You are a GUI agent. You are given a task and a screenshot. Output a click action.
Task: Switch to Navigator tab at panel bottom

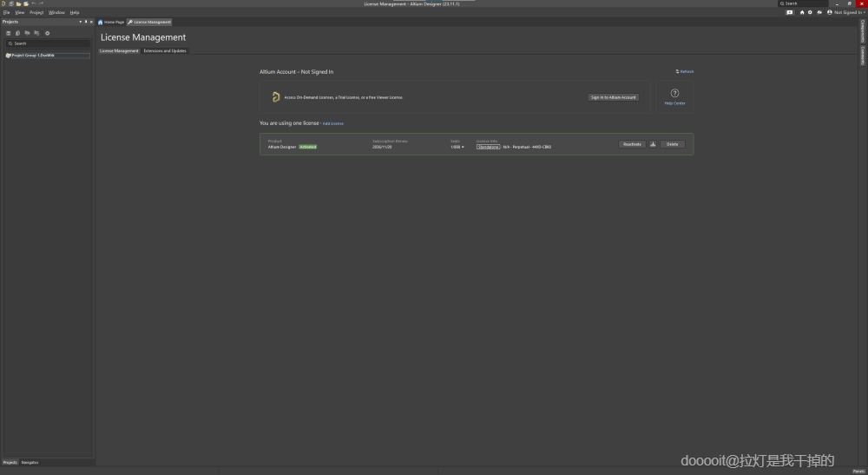pos(30,462)
